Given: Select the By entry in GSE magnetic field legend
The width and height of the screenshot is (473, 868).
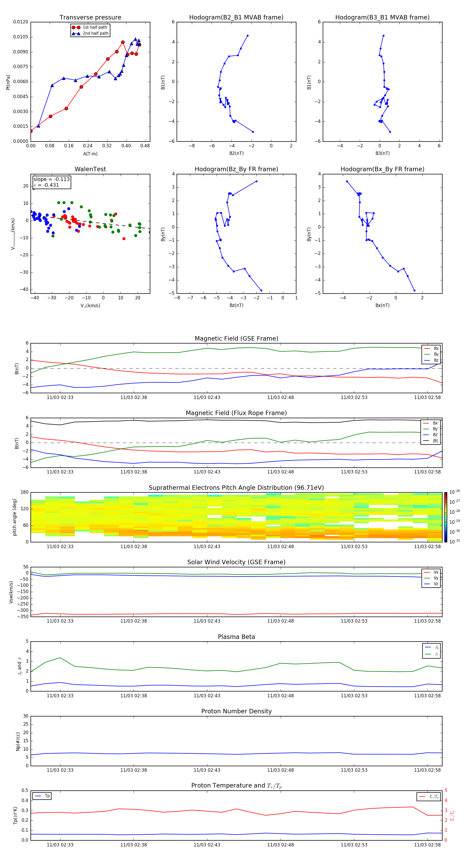Looking at the screenshot, I should [431, 354].
